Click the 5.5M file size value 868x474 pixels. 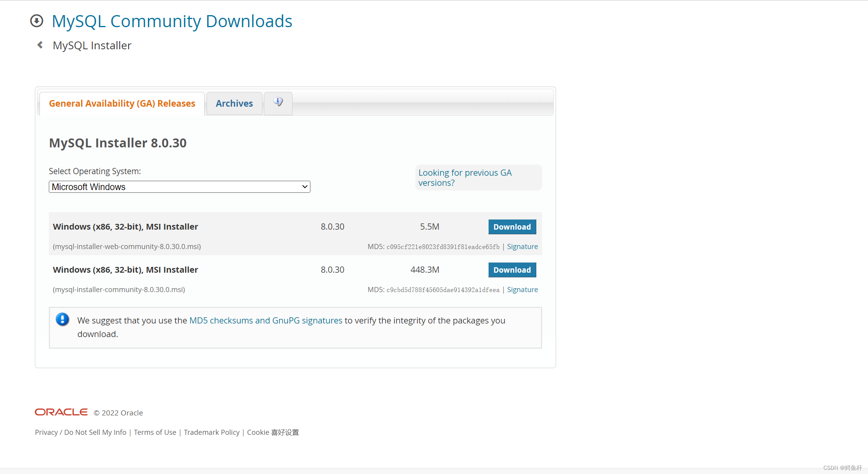pos(430,227)
